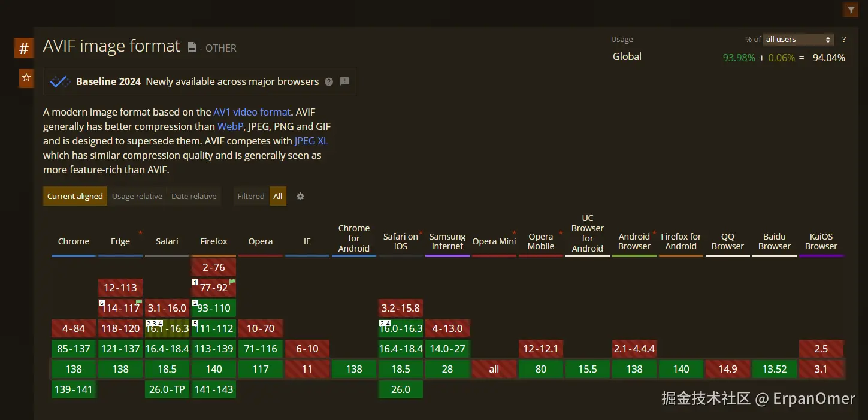
Task: Select Safari 16.1-16.3 cell
Action: (x=167, y=328)
